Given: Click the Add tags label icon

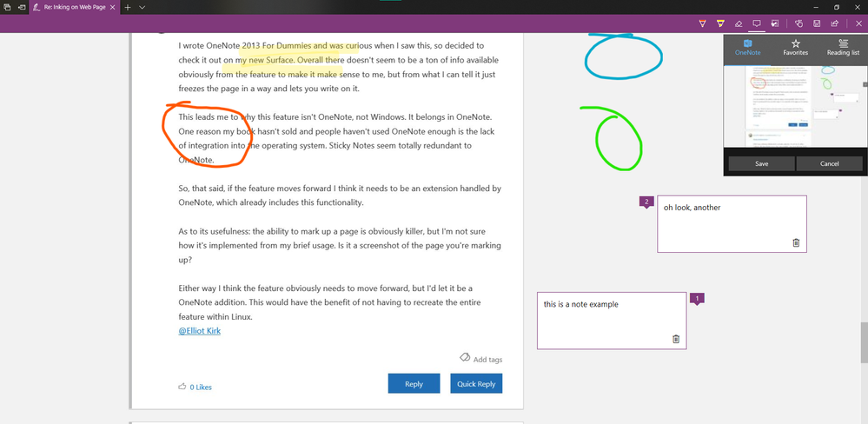Looking at the screenshot, I should coord(465,357).
